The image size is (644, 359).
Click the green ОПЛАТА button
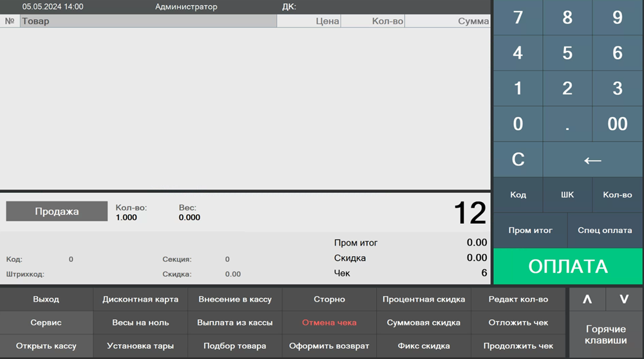568,266
